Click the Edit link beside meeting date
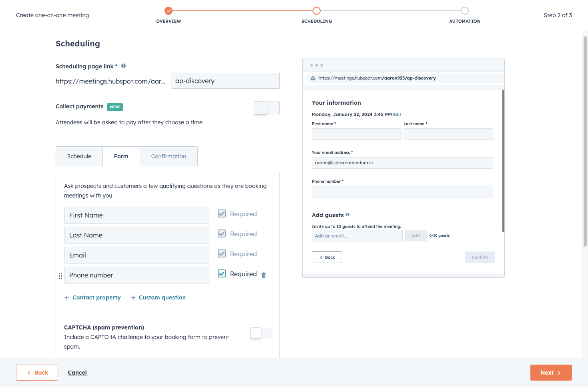Screen dimensions: 588x387 (397, 114)
